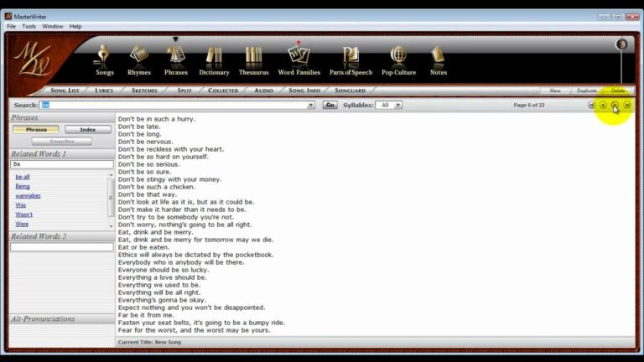
Task: Open the Dictionary tool
Action: tap(214, 60)
